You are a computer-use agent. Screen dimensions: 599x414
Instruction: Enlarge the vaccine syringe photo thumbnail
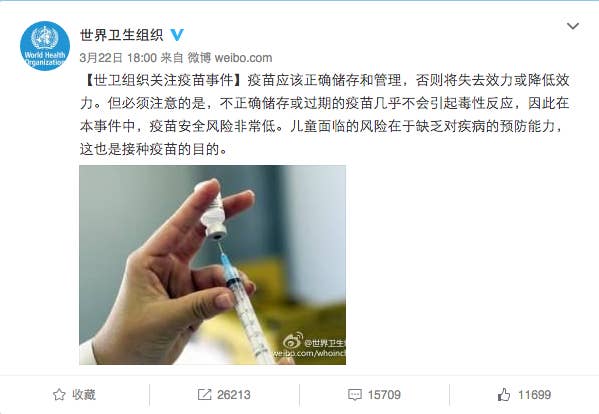[x=212, y=265]
